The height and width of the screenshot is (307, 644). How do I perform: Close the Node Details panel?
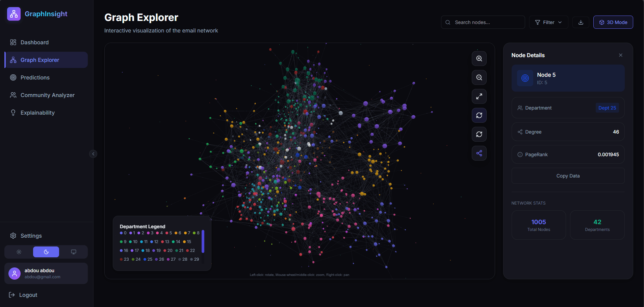pos(620,55)
